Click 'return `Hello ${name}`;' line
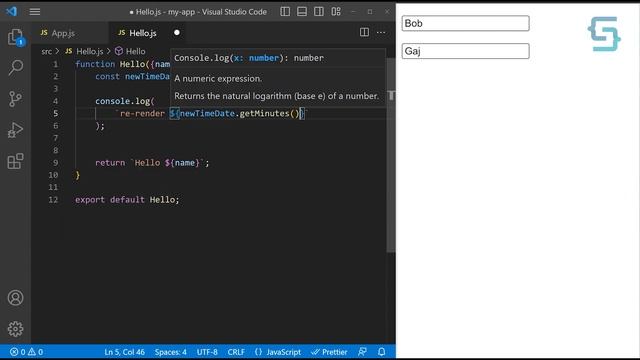 (152, 162)
